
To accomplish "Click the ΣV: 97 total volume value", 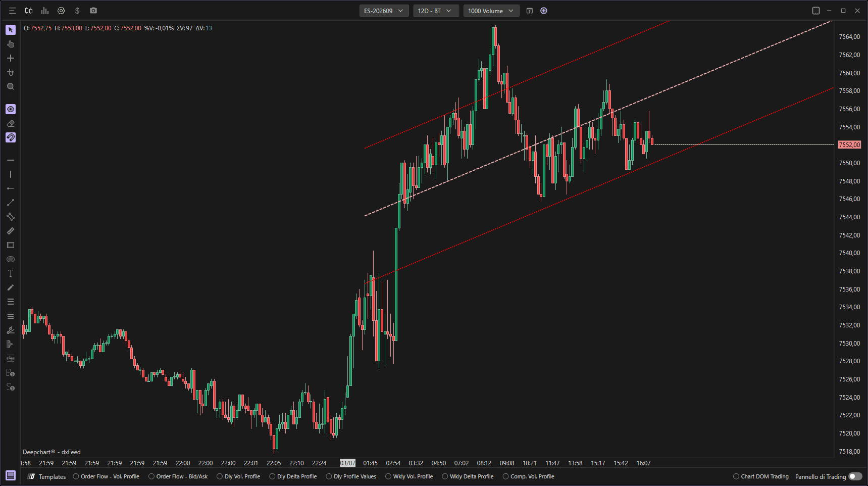I will tap(184, 28).
